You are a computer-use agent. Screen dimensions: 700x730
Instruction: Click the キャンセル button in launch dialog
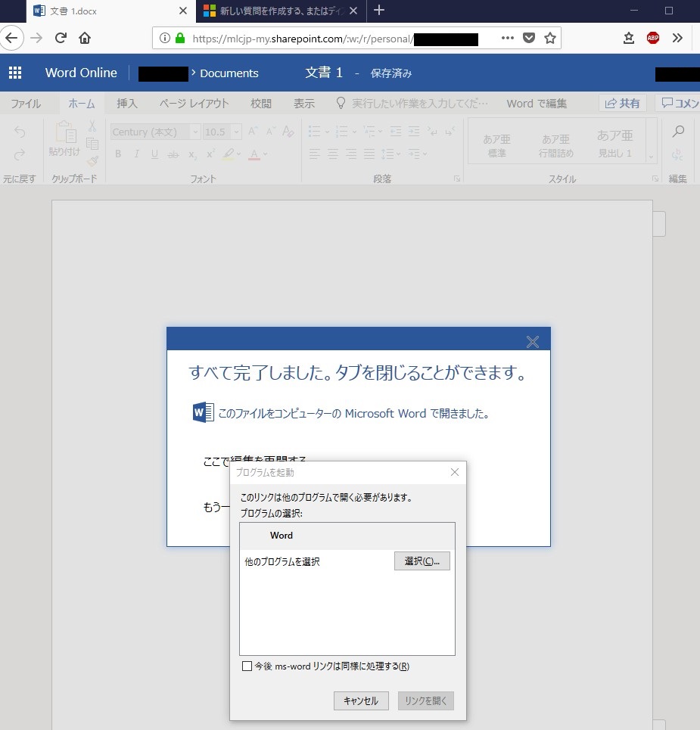point(361,700)
